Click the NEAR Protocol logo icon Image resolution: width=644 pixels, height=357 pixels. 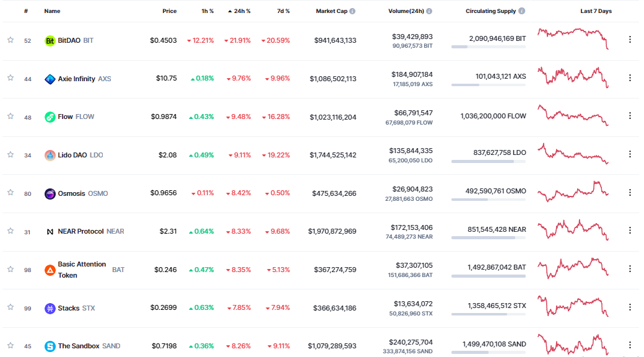click(50, 232)
